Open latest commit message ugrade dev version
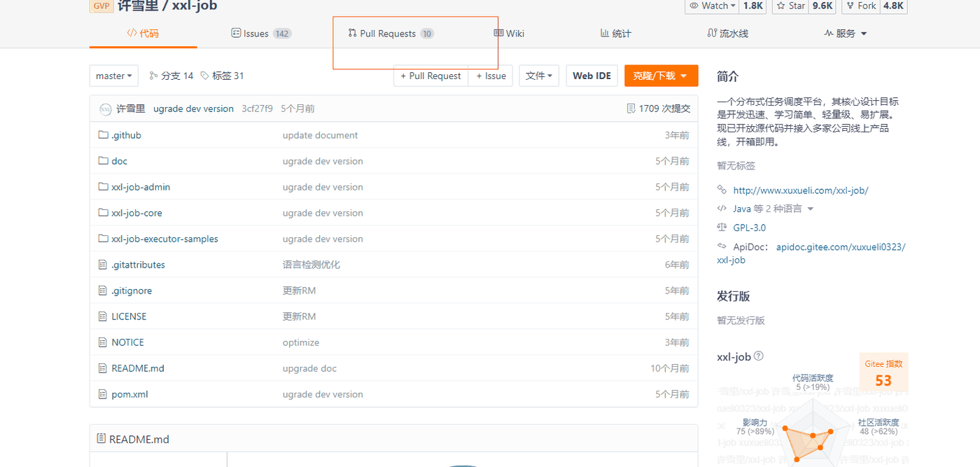Screen dimensions: 980x467 [x=193, y=109]
